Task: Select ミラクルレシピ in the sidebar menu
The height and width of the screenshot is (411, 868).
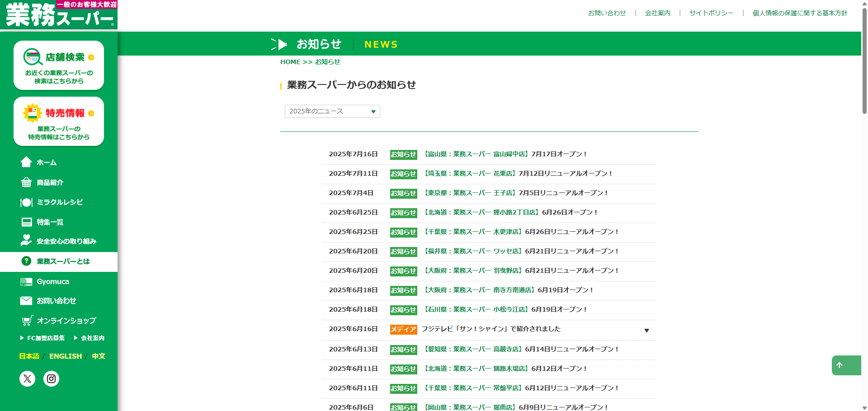Action: pos(60,202)
